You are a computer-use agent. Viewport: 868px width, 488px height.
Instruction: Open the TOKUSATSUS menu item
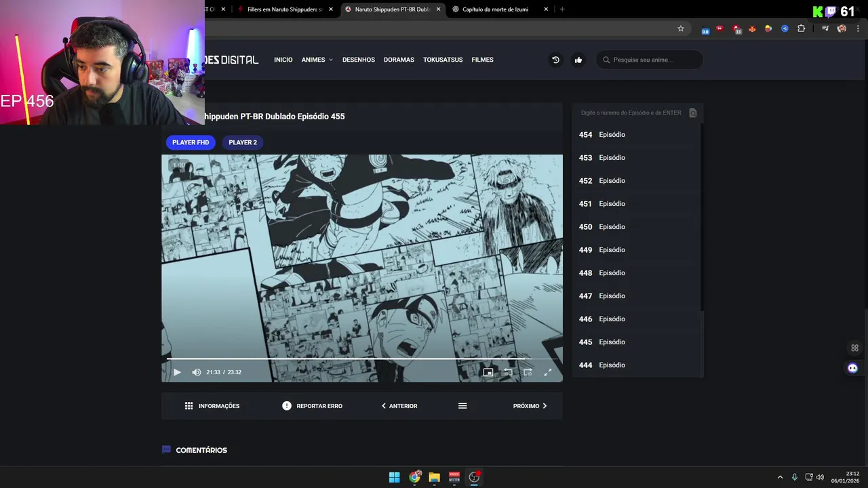pyautogui.click(x=443, y=60)
